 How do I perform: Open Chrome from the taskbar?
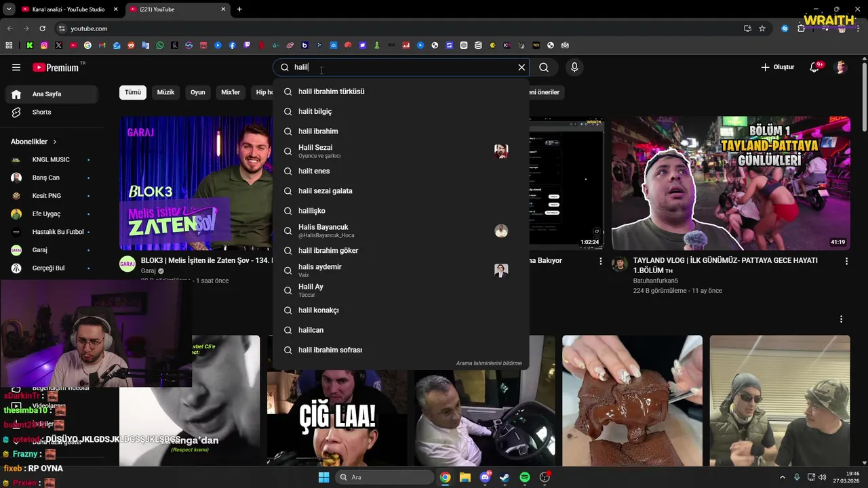(x=445, y=477)
